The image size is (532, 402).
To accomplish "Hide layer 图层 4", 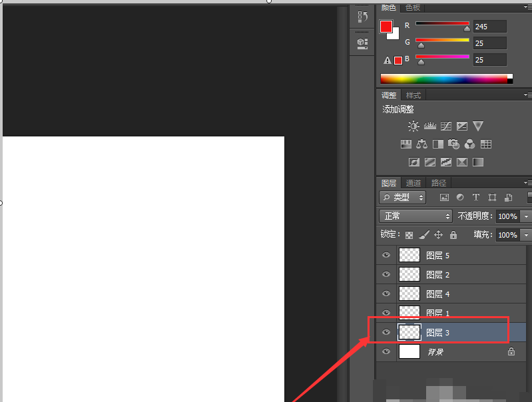I will (386, 294).
